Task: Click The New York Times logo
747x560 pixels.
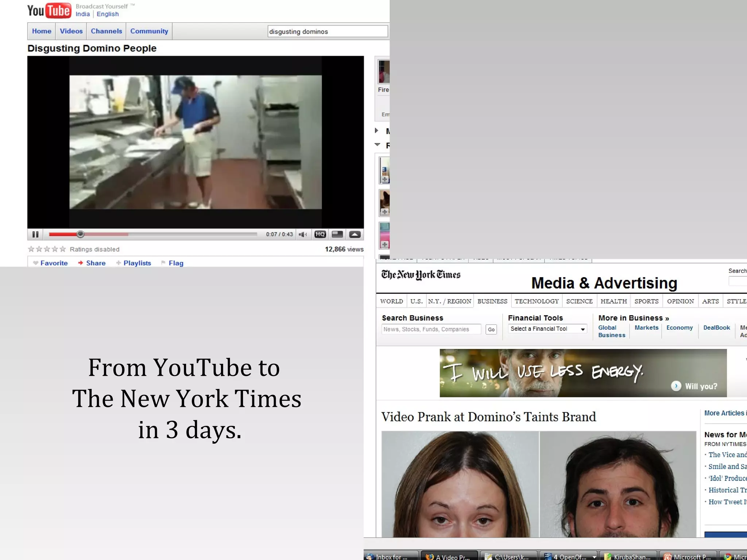Action: coord(421,275)
